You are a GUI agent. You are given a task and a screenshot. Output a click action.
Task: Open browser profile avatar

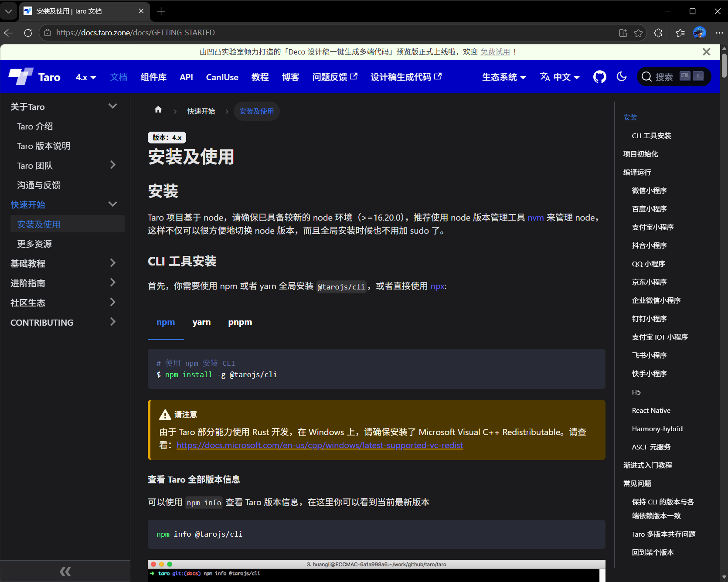(x=699, y=33)
